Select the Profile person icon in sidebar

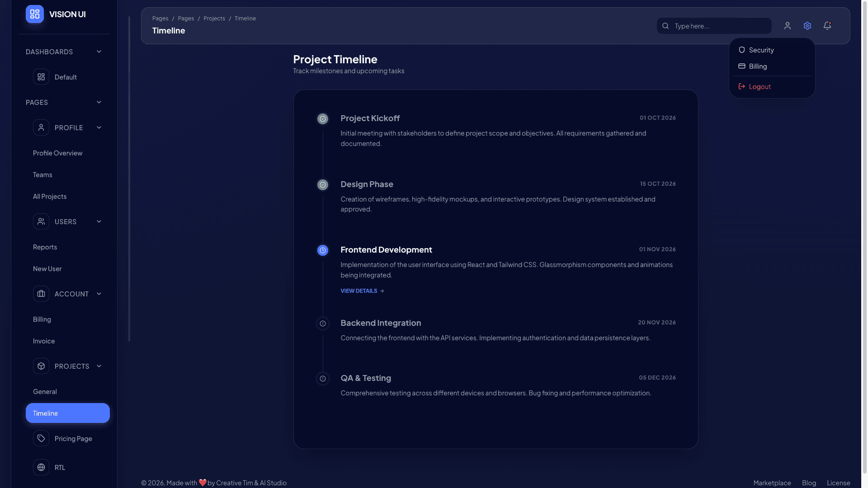tap(41, 127)
